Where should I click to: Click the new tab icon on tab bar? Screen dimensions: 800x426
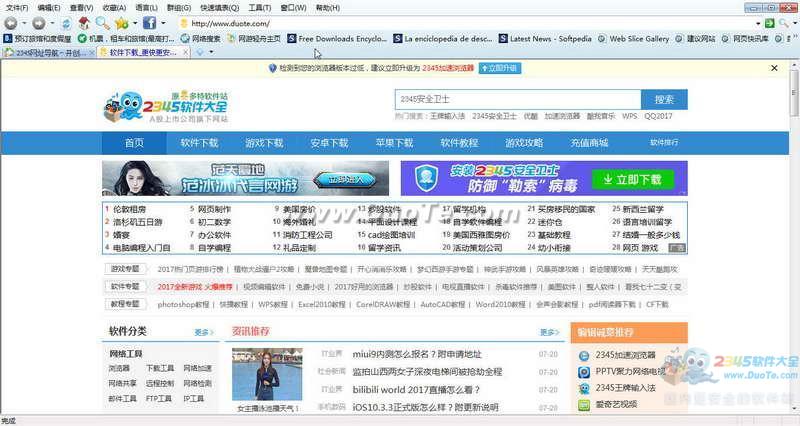point(200,52)
